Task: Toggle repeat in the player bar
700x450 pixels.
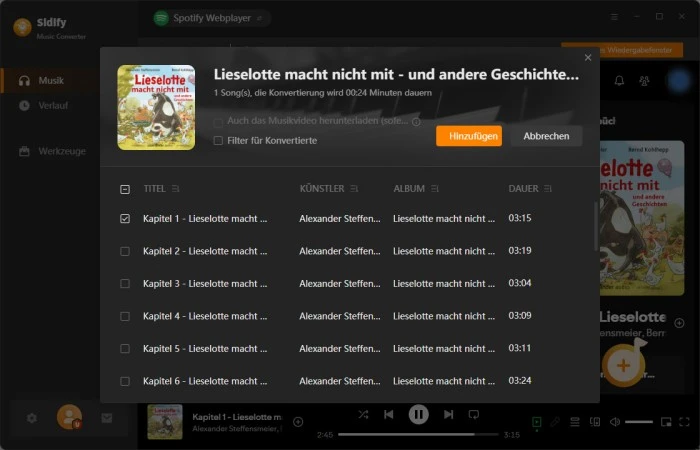Action: click(x=474, y=414)
